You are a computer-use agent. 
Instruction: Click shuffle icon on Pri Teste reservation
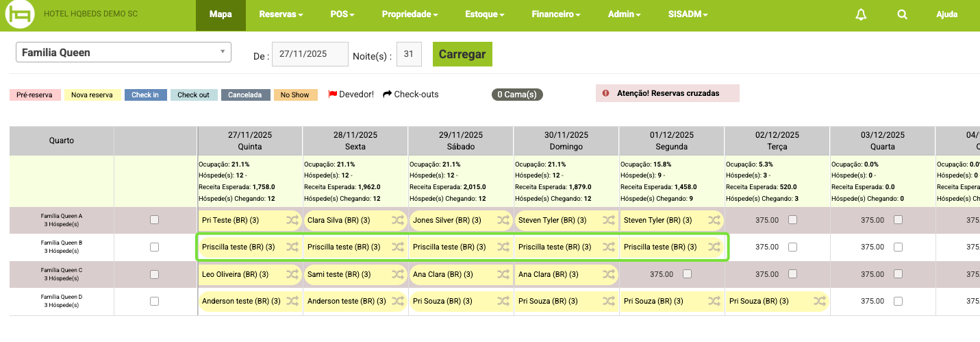(x=292, y=221)
